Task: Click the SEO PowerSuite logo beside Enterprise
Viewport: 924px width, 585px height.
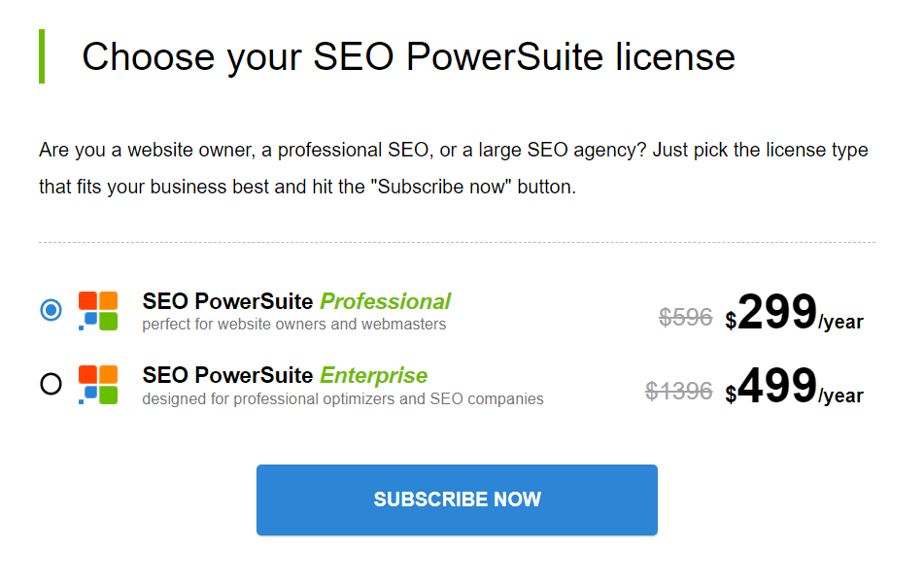Action: point(98,385)
